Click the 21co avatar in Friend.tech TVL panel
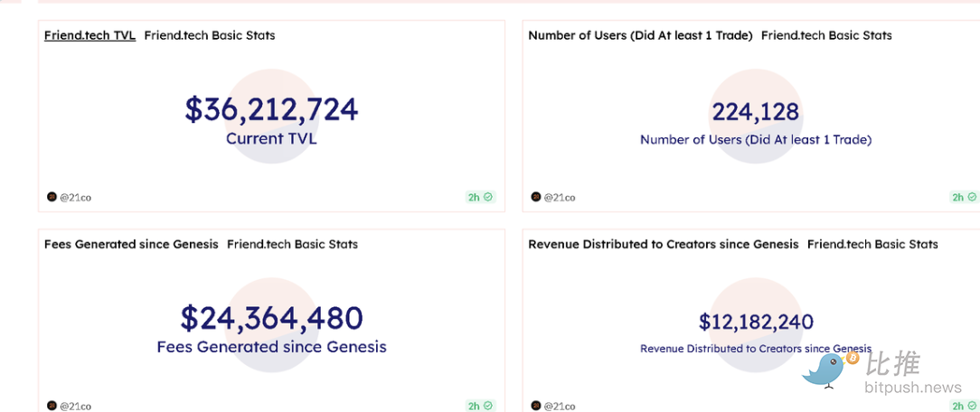980x412 pixels. (x=52, y=197)
